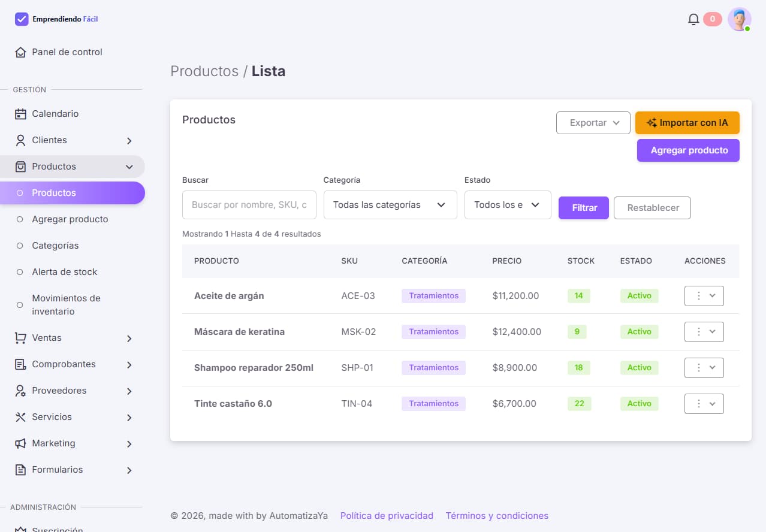
Task: Click the product name Máscara de keratina
Action: (239, 332)
